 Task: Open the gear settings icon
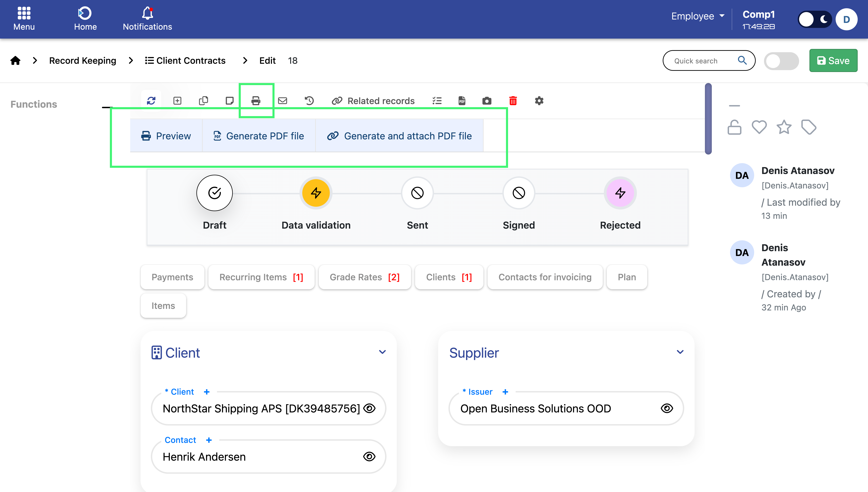[539, 101]
